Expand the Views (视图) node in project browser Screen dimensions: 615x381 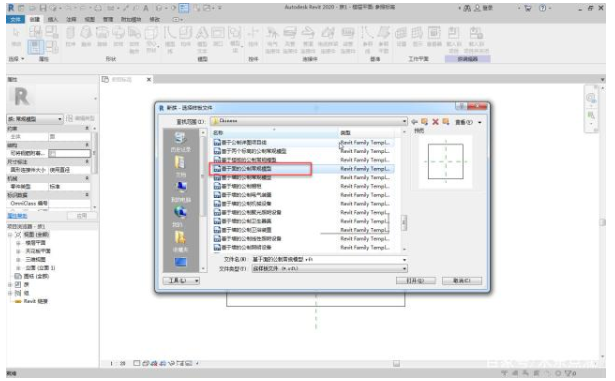pos(11,235)
